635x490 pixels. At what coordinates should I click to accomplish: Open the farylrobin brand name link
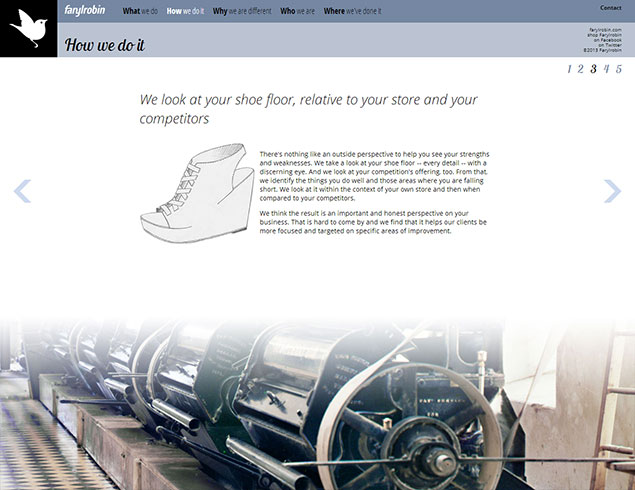click(85, 10)
